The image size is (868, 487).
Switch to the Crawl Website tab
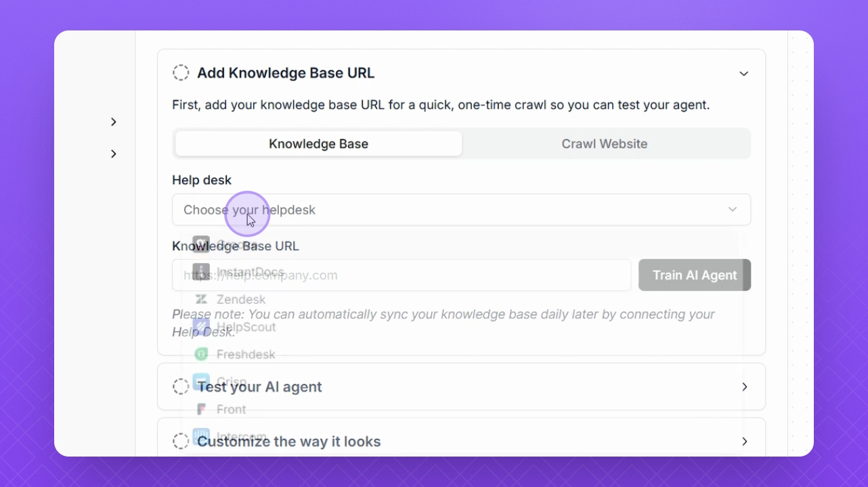coord(604,144)
